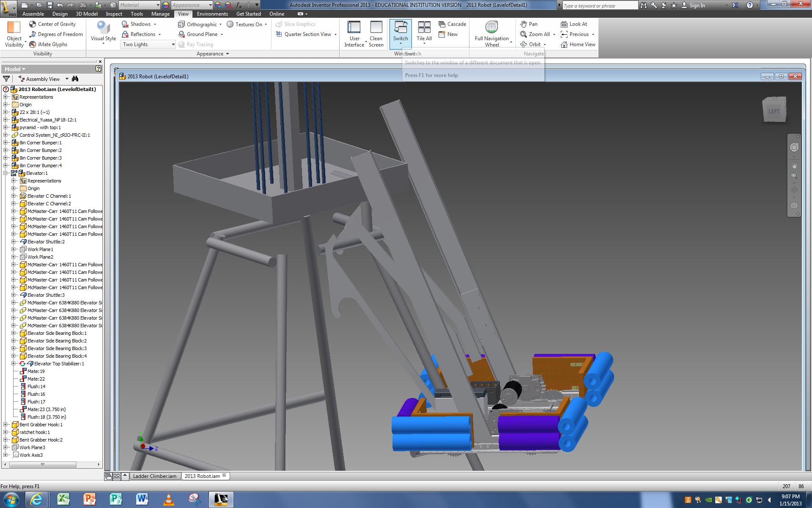Open the Environments ribbon tab
Screen dimensions: 812x508
(x=212, y=14)
